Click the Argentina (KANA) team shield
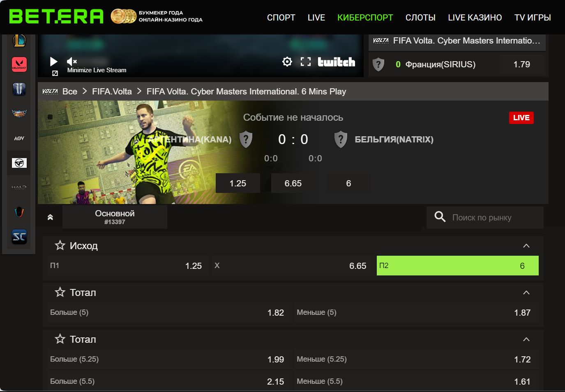Screen dimensions: 565x392 coord(246,140)
